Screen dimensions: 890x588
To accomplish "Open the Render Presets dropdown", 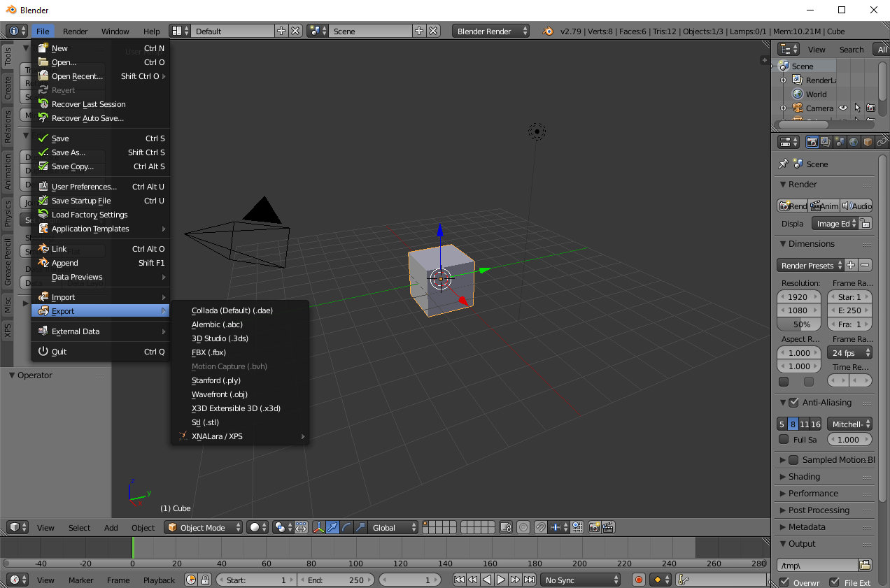I will tap(810, 265).
